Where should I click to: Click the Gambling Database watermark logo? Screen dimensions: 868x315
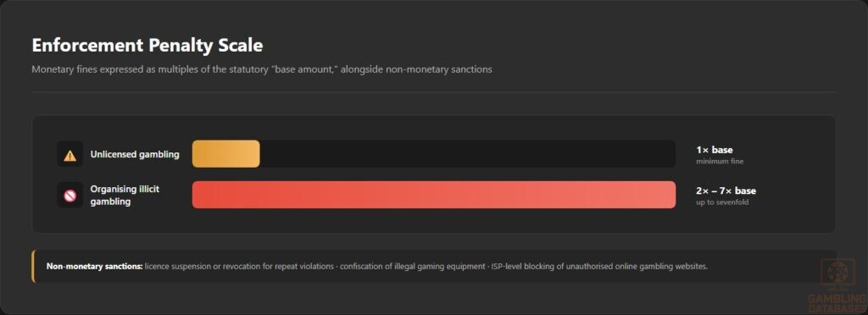tap(838, 276)
